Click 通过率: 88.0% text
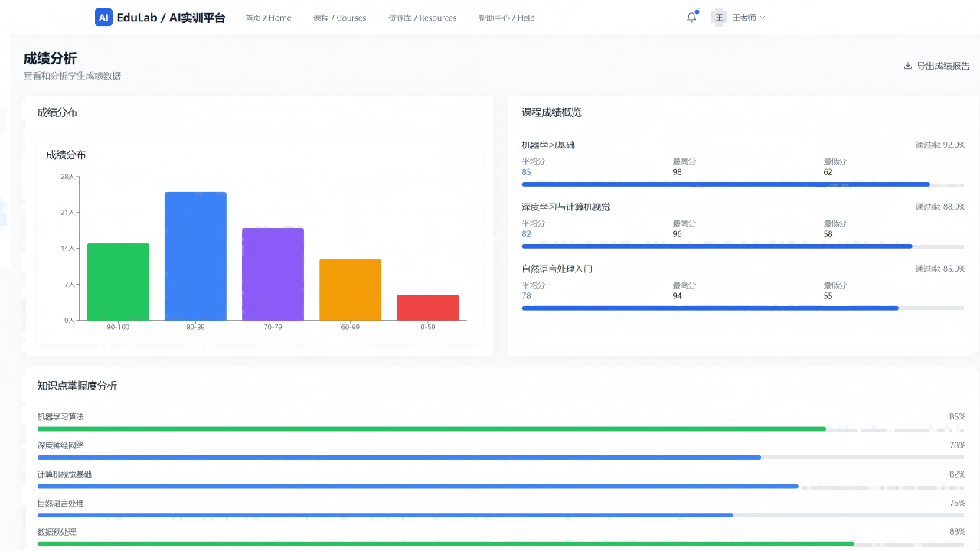Screen dimensions: 980x551 [x=940, y=207]
